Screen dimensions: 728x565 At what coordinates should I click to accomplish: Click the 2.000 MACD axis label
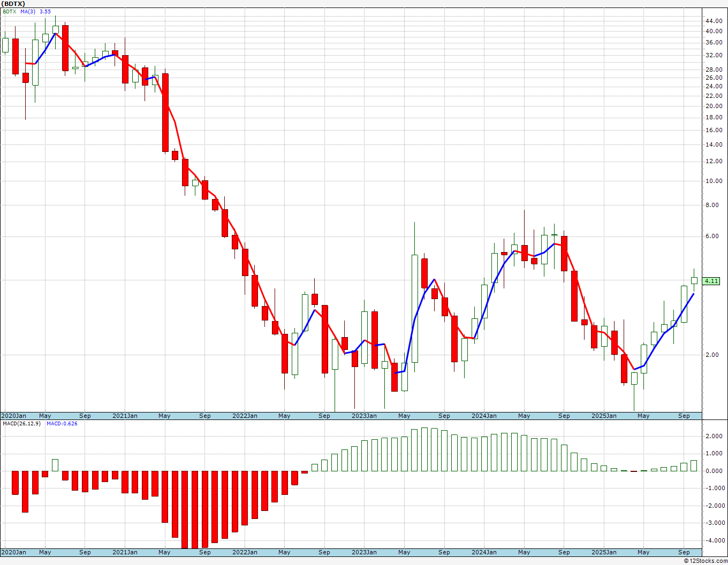(x=715, y=436)
